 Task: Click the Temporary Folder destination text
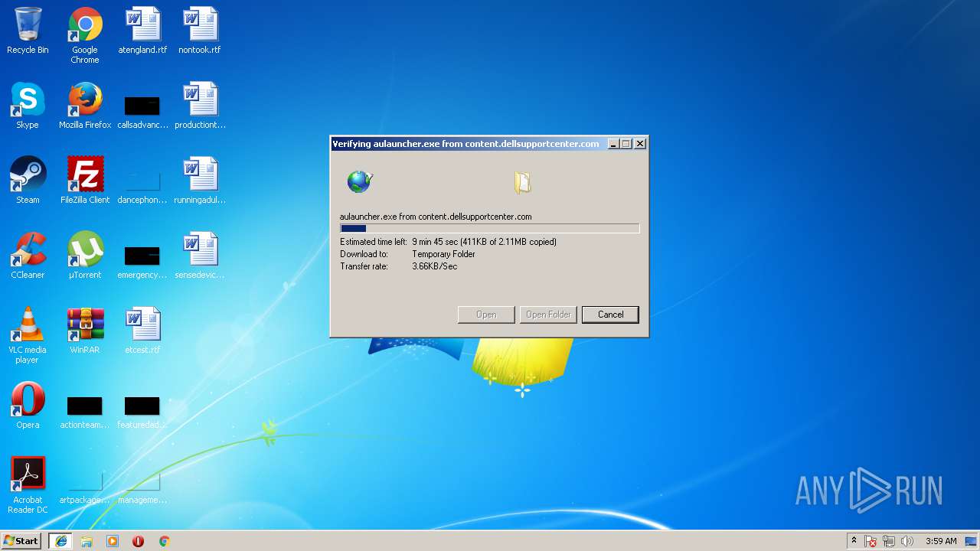click(x=443, y=254)
